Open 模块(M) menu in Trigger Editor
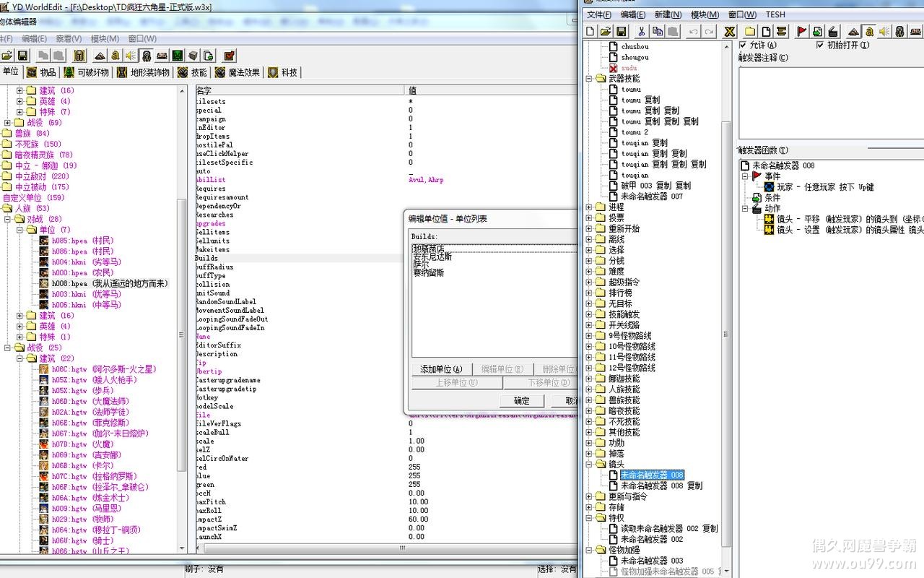The height and width of the screenshot is (578, 924). 705,14
